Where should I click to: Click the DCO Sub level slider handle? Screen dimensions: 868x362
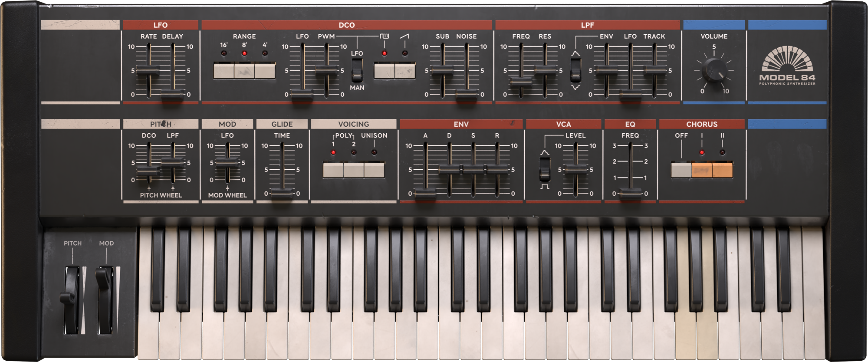point(442,71)
